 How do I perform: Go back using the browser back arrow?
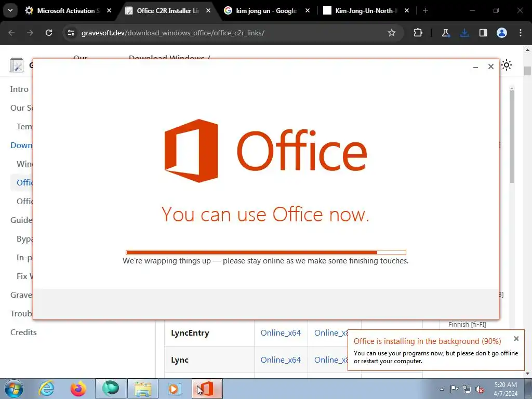(11, 33)
